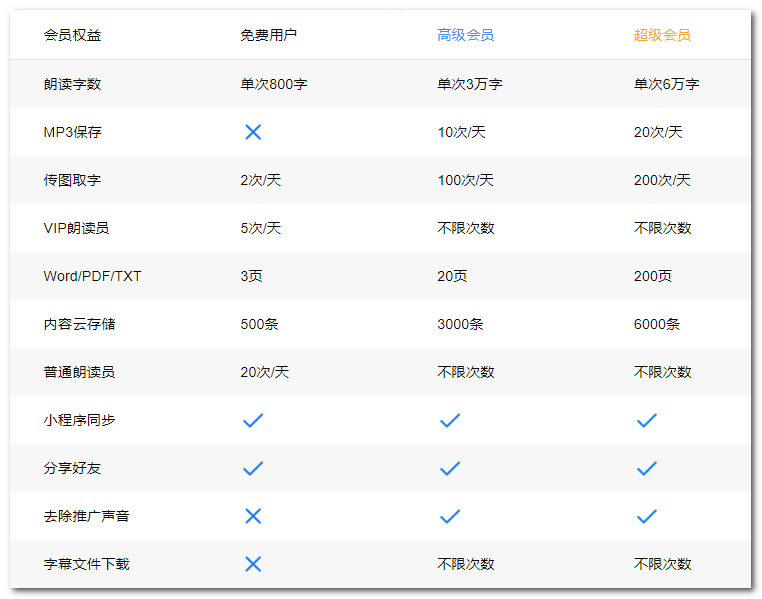Click 分享好友 checkmark under 免费用户
This screenshot has height=599, width=762.
(x=253, y=468)
